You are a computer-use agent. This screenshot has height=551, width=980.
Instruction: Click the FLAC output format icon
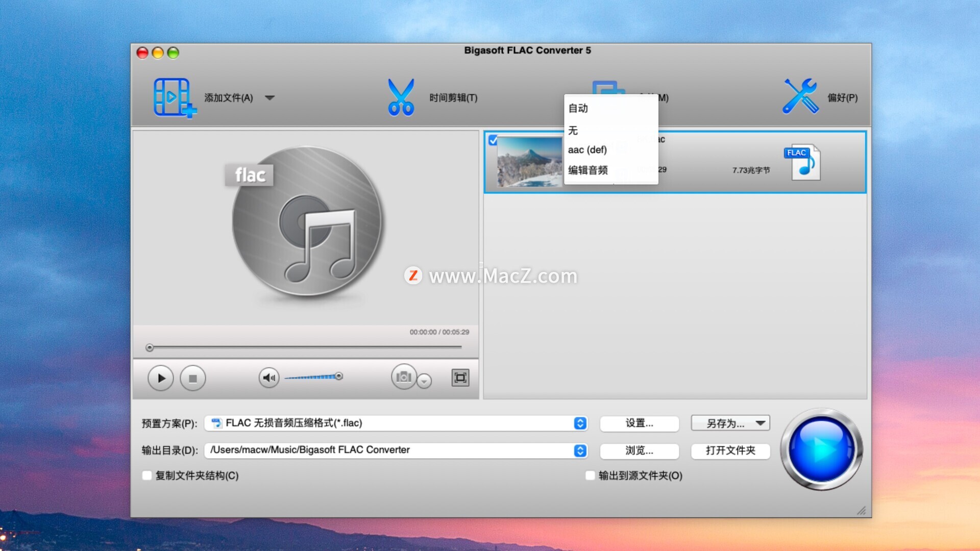(802, 162)
